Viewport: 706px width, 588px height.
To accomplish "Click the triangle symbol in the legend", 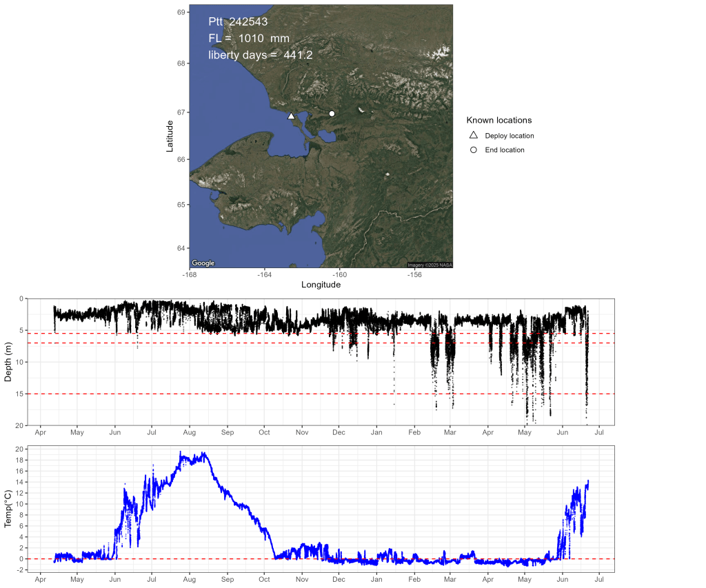I will click(474, 136).
